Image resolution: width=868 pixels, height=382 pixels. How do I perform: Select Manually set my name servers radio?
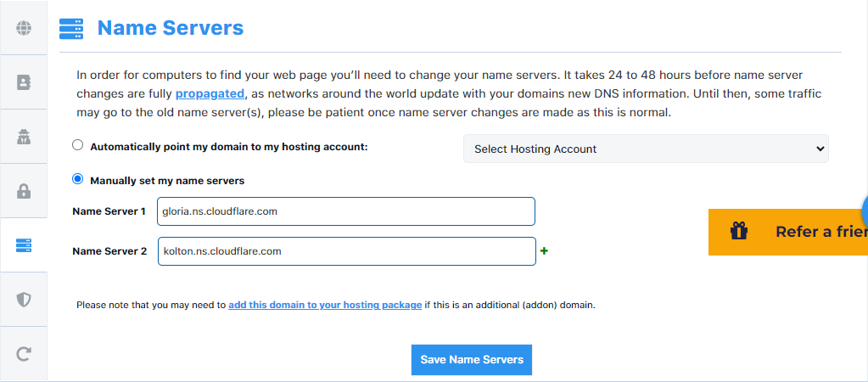tap(78, 179)
